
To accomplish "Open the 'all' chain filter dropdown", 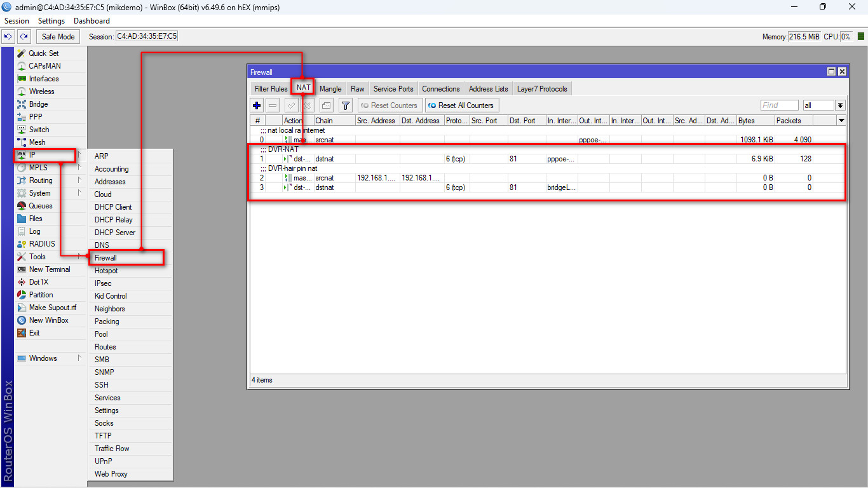I will 840,105.
